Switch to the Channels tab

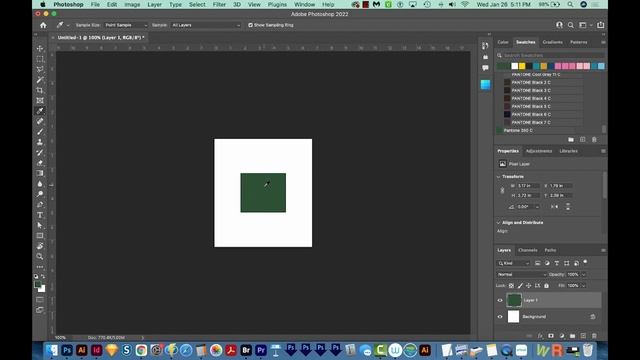528,250
